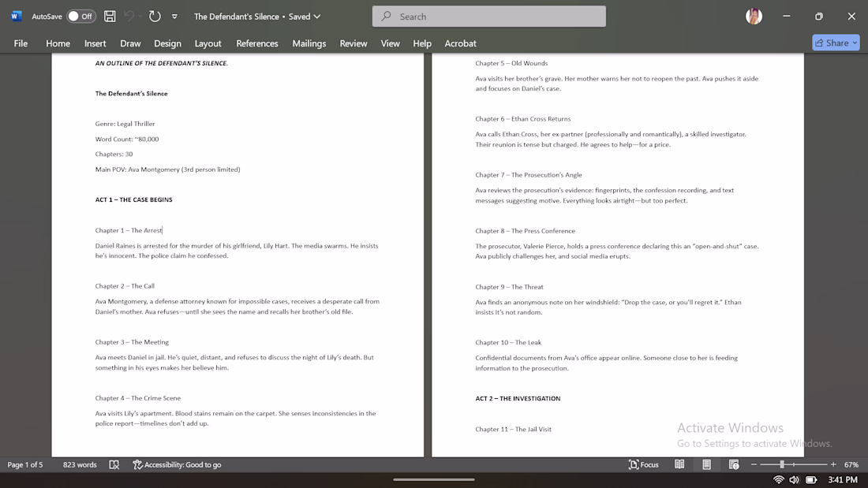Switch to Read Mode view icon
This screenshot has height=488, width=868.
pyautogui.click(x=679, y=465)
